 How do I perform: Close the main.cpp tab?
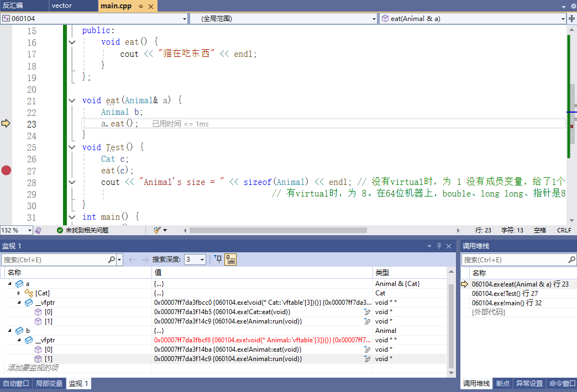[x=151, y=6]
